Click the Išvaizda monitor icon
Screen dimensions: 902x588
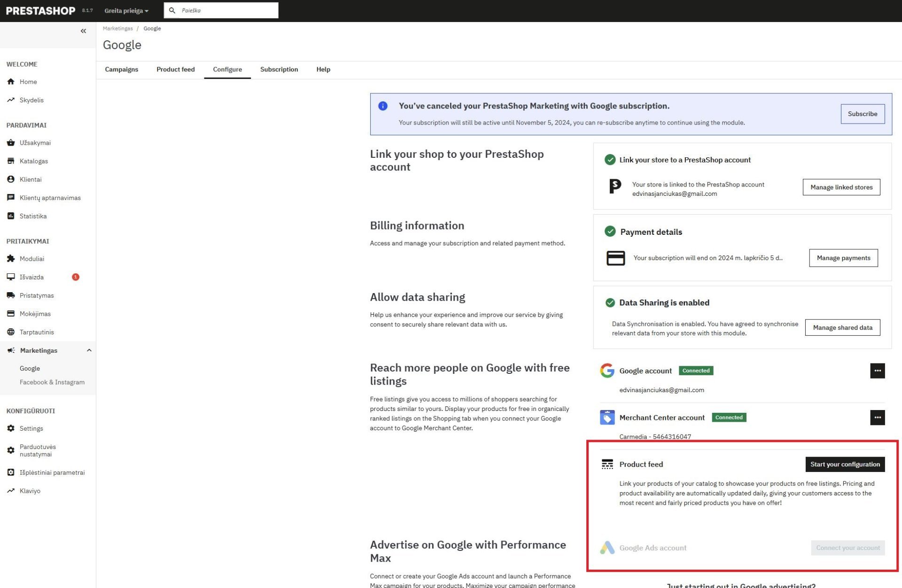tap(11, 277)
